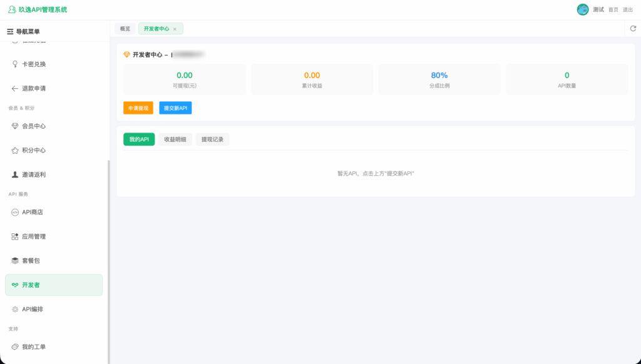
Task: Click the 累计收益 0.00 card
Action: click(x=312, y=79)
